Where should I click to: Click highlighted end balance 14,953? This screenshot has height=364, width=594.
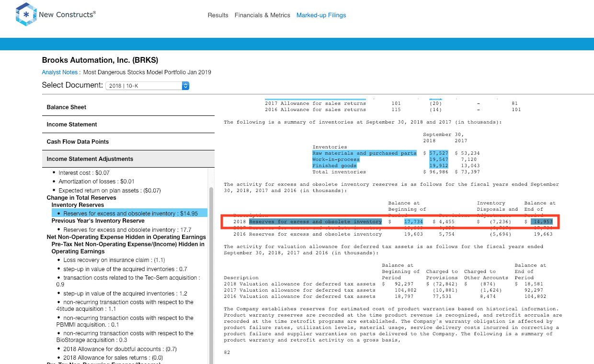(x=542, y=222)
